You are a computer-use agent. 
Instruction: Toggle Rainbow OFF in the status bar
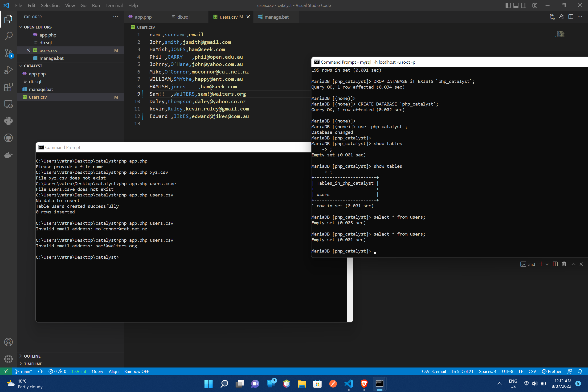[x=136, y=371]
